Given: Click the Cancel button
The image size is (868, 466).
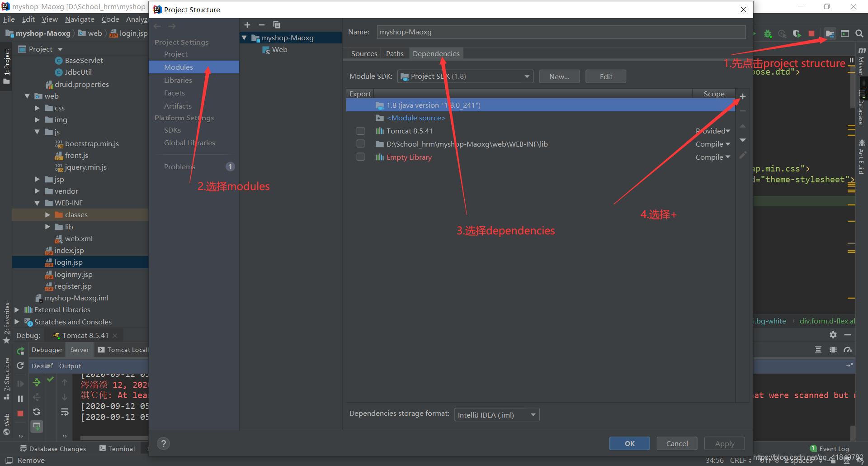Looking at the screenshot, I should point(677,443).
